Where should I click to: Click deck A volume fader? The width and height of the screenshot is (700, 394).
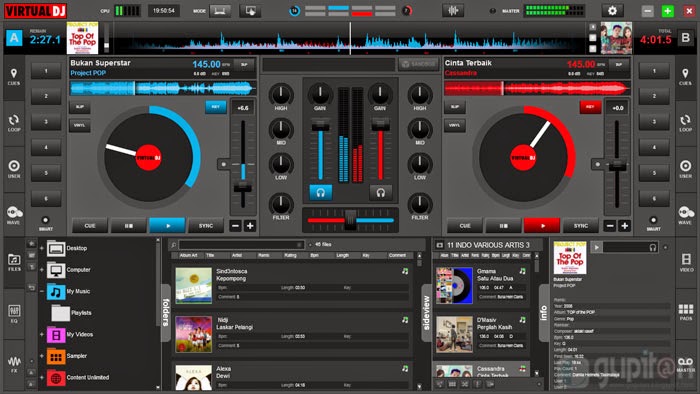321,124
